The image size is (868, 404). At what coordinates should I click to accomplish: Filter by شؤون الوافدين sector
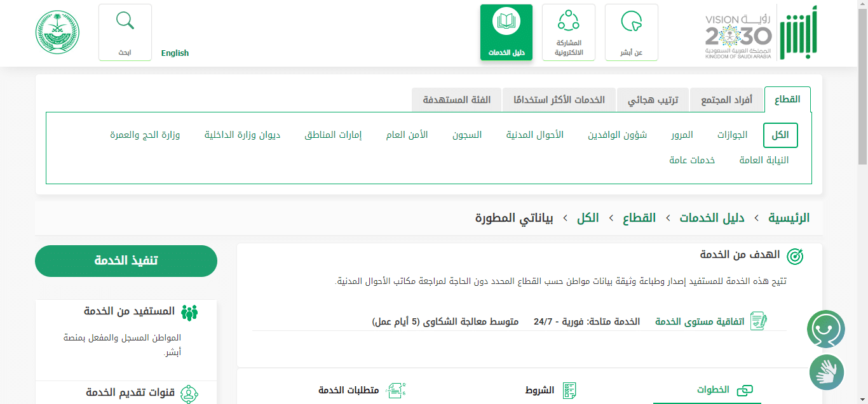click(617, 135)
